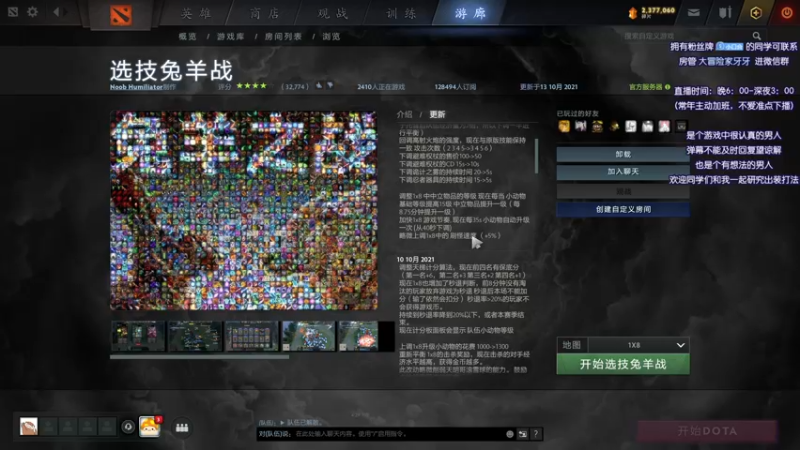The height and width of the screenshot is (450, 800).
Task: Click the gold Dota Plus hexagon icon
Action: [x=756, y=13]
